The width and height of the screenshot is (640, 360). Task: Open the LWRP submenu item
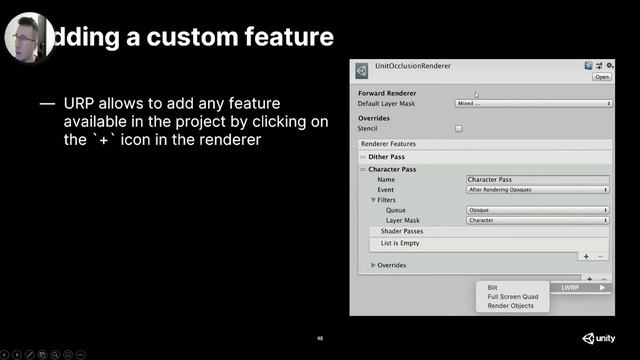pos(581,288)
